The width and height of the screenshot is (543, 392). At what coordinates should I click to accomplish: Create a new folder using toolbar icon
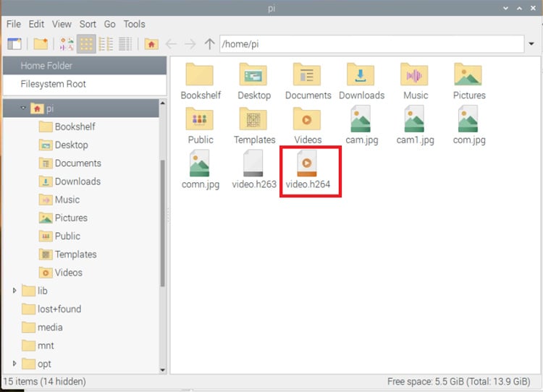pyautogui.click(x=41, y=44)
